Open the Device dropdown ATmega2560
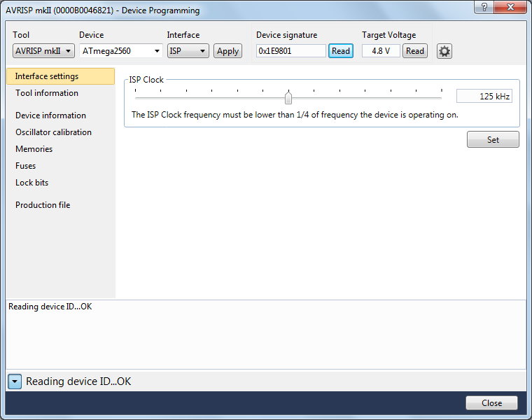Screen dimensions: 532x420 tap(120, 51)
